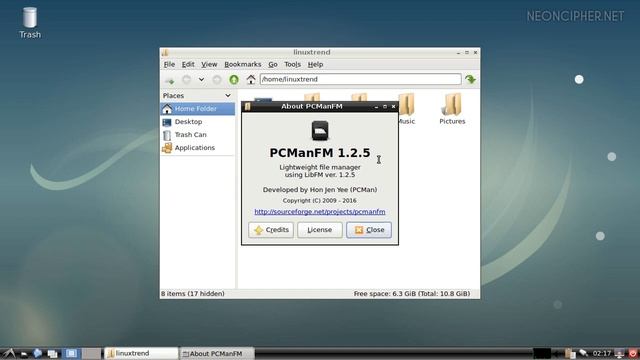
Task: Select Desktop in Places sidebar
Action: click(198, 122)
